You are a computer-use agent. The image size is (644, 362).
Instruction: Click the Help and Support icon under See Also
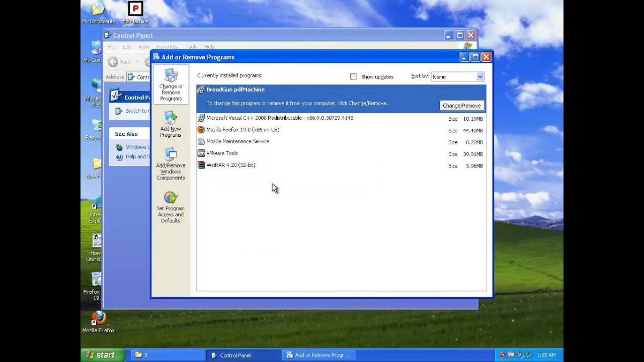(119, 157)
